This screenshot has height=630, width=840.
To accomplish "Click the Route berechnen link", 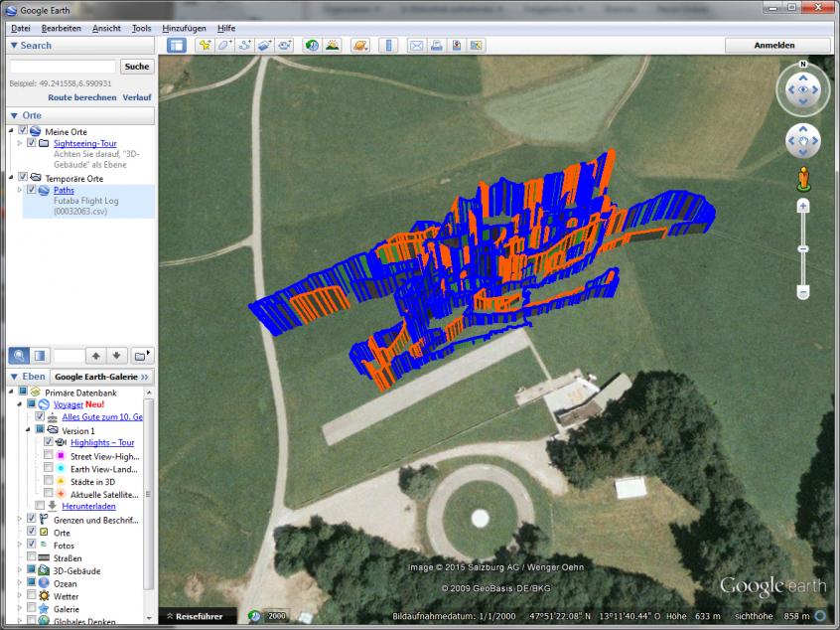I will click(81, 97).
